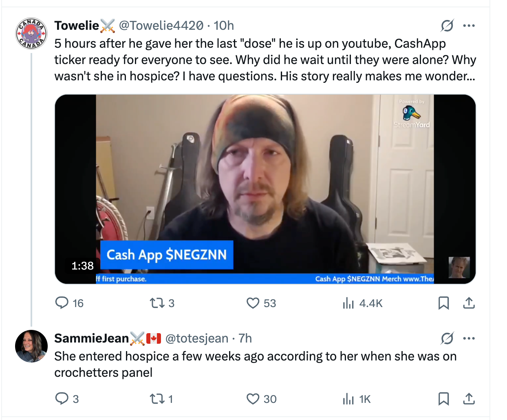Repost Towelie's tweet
507x420 pixels.
pos(156,303)
